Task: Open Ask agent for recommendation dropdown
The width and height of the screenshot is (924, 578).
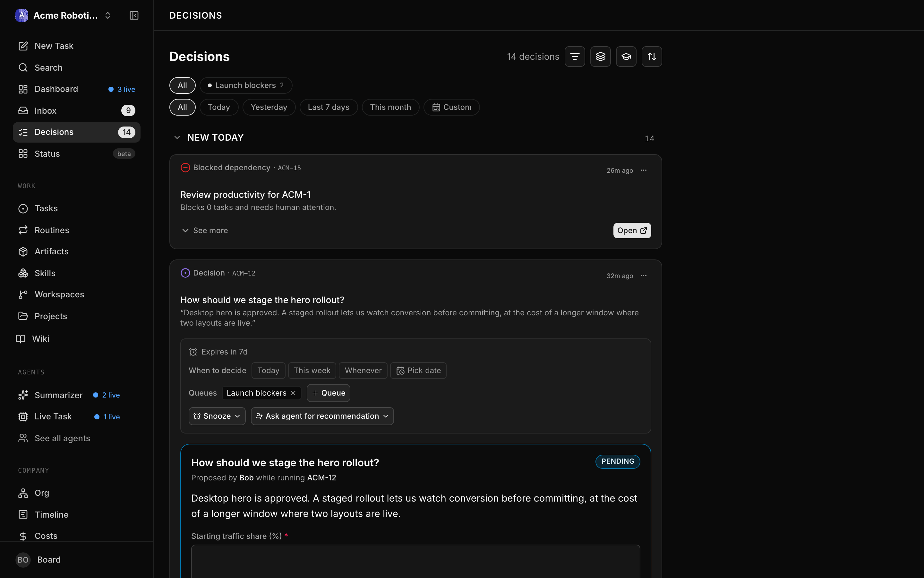Action: tap(322, 416)
